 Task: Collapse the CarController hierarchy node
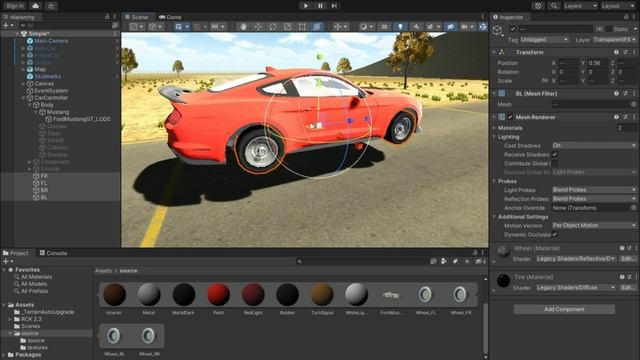(x=23, y=98)
